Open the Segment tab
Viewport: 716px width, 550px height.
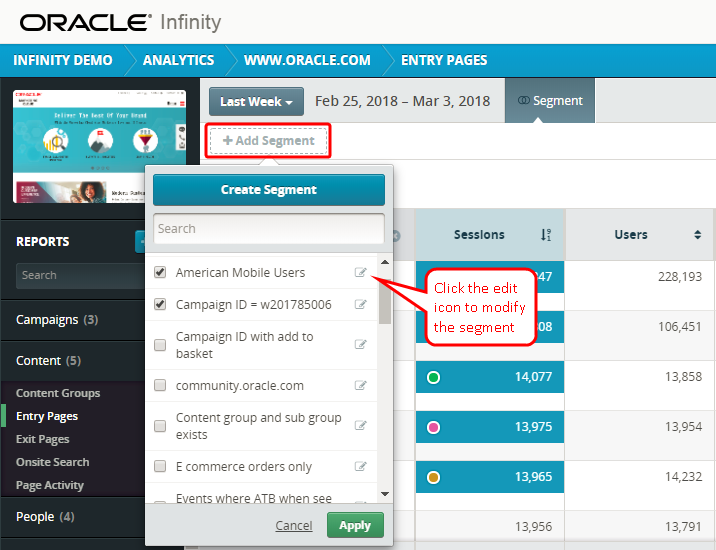pyautogui.click(x=550, y=100)
